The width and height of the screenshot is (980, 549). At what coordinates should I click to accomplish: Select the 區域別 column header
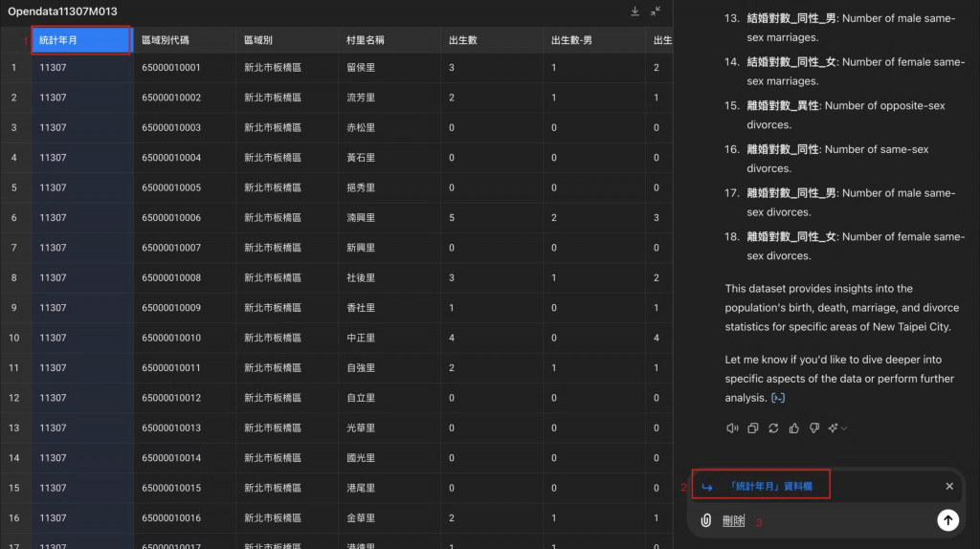click(287, 40)
